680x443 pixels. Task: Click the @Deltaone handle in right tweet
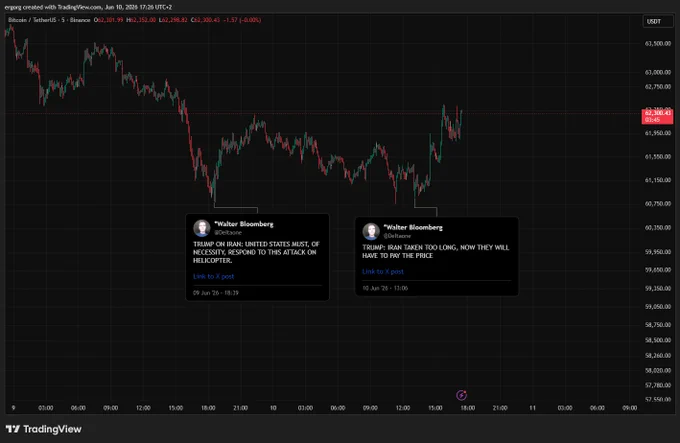(397, 236)
